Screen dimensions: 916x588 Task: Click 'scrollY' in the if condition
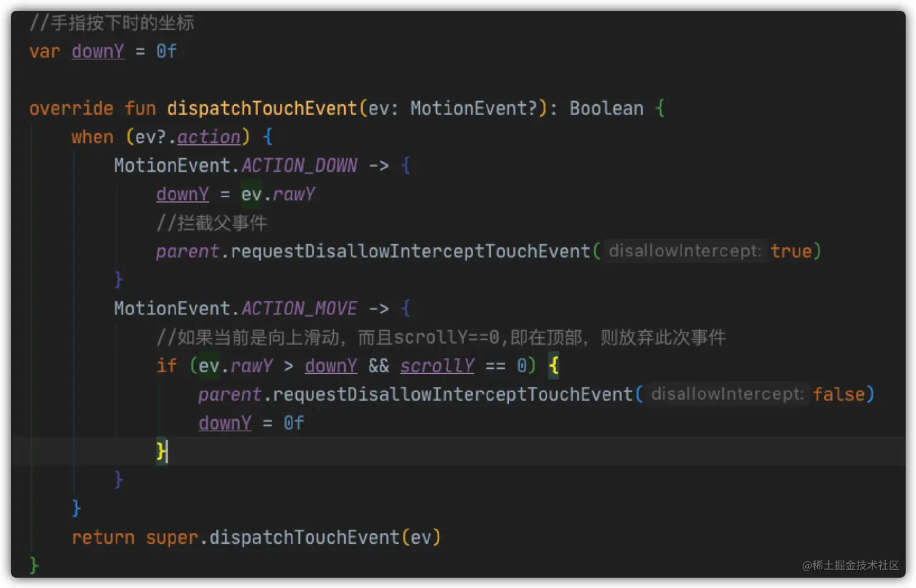point(437,366)
